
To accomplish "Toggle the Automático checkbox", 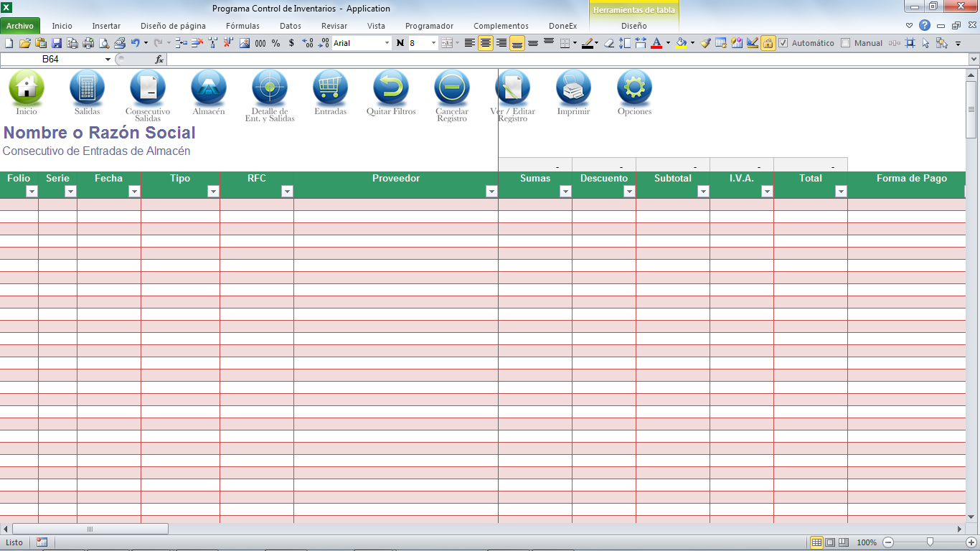I will 783,43.
